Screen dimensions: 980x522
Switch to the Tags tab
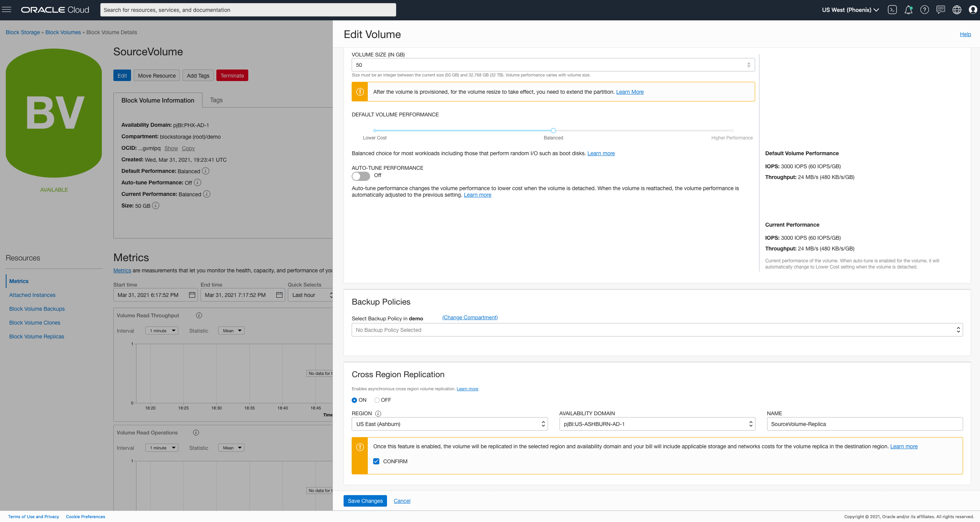tap(216, 100)
